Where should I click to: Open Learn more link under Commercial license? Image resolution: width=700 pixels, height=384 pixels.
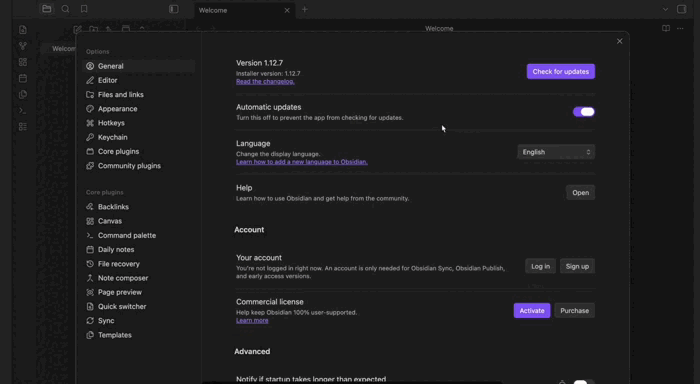252,320
